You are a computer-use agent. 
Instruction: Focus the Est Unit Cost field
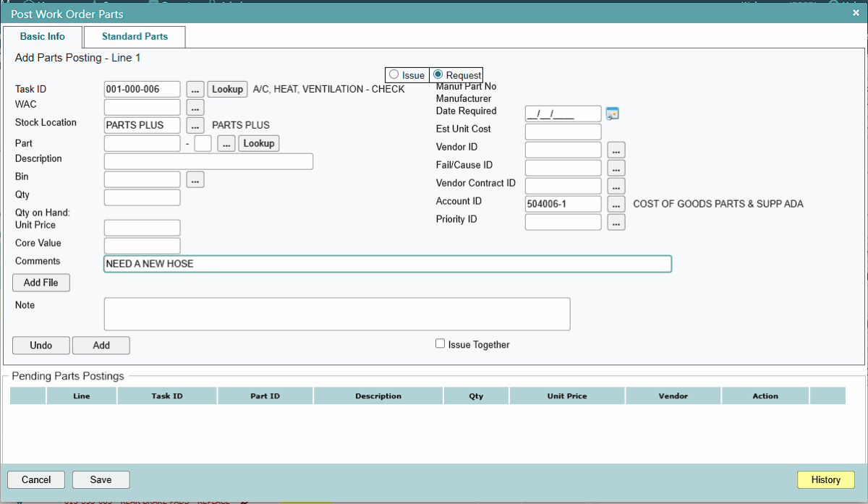pos(563,132)
